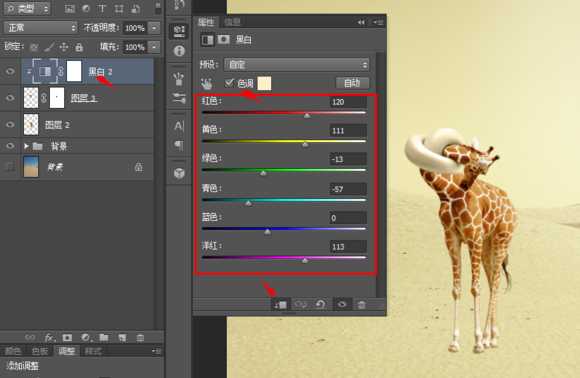Click the 红色 value input field
580x378 pixels.
tap(348, 102)
